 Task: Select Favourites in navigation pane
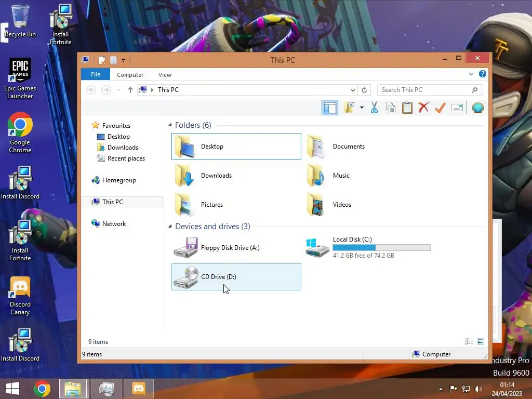pos(116,126)
